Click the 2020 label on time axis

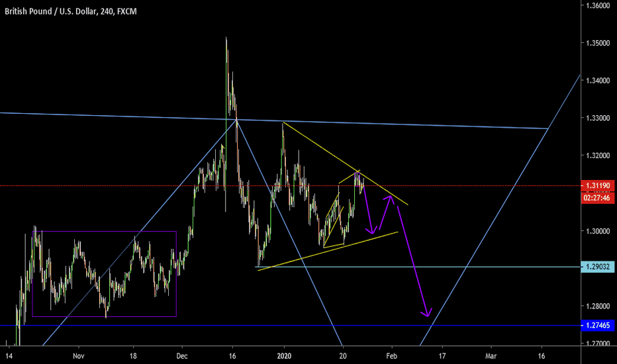click(x=284, y=355)
